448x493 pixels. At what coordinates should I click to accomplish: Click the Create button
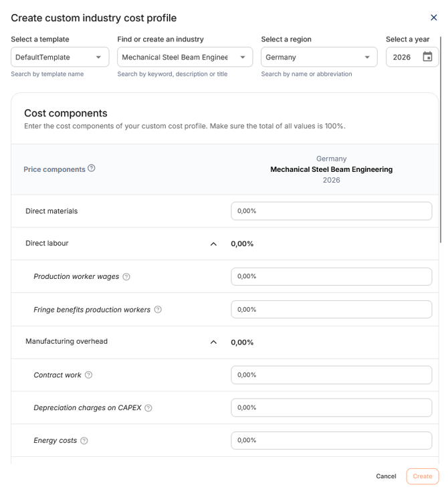[422, 476]
